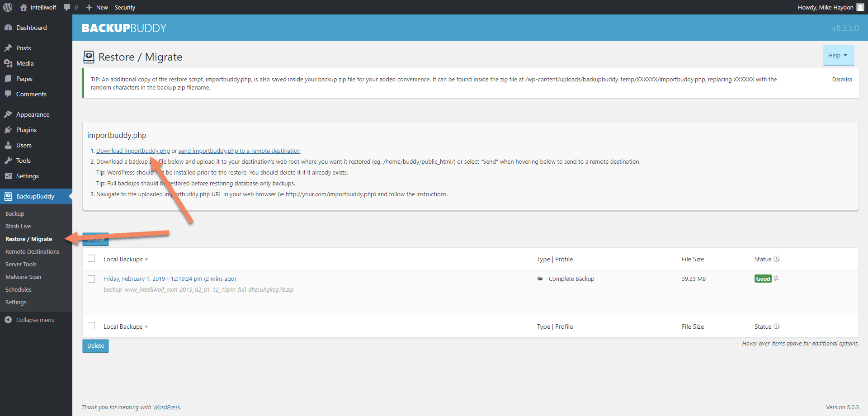Tick the bottom Local Backups checkbox
The width and height of the screenshot is (868, 416).
[91, 326]
